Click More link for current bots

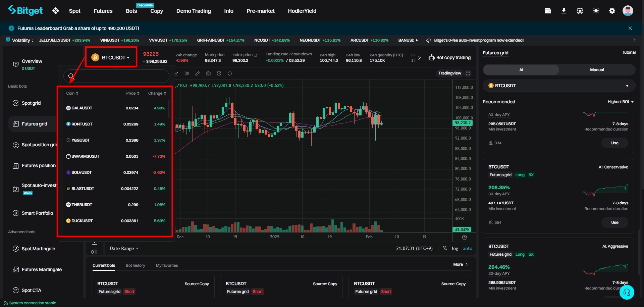coord(461,264)
